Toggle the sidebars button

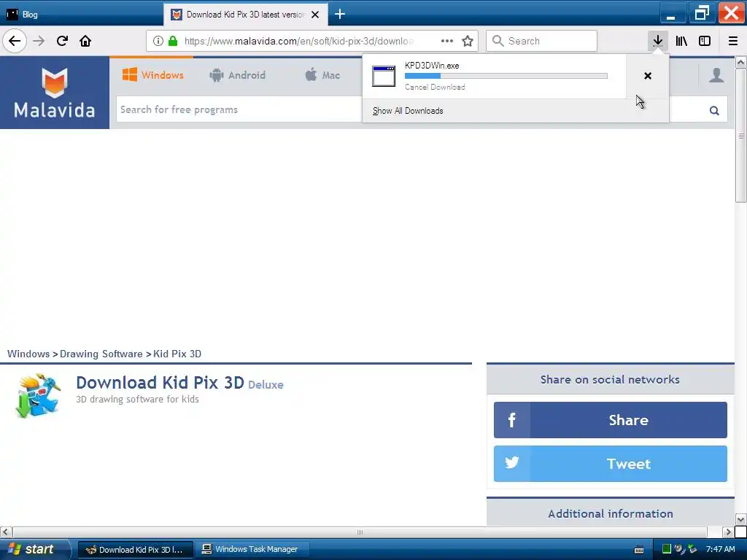coord(705,41)
